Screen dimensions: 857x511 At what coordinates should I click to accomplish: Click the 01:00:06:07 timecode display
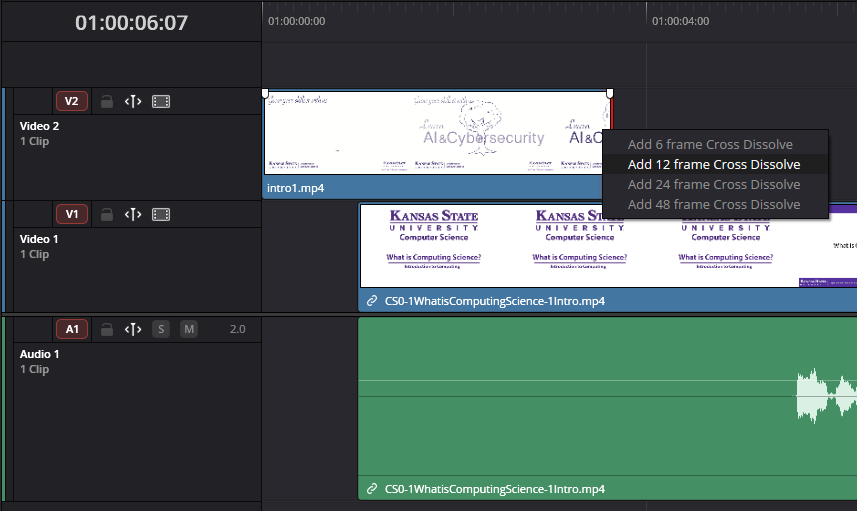131,22
